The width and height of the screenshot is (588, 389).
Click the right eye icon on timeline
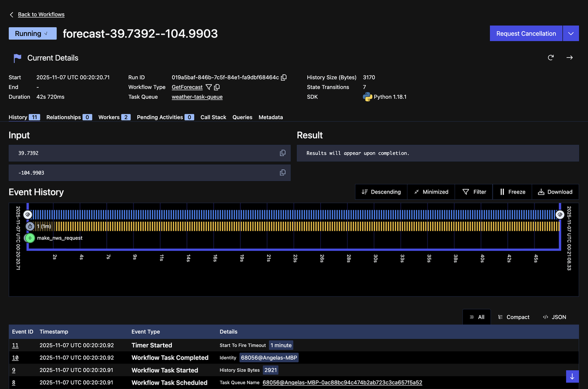tap(560, 214)
